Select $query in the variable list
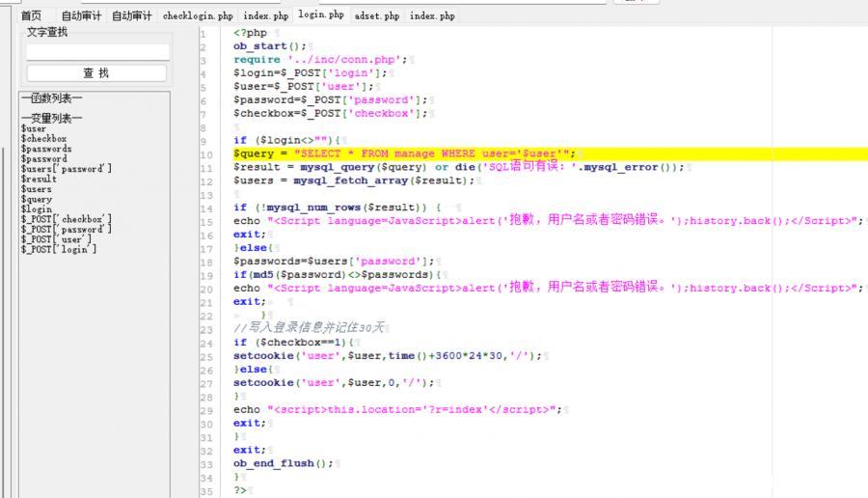 (x=37, y=199)
